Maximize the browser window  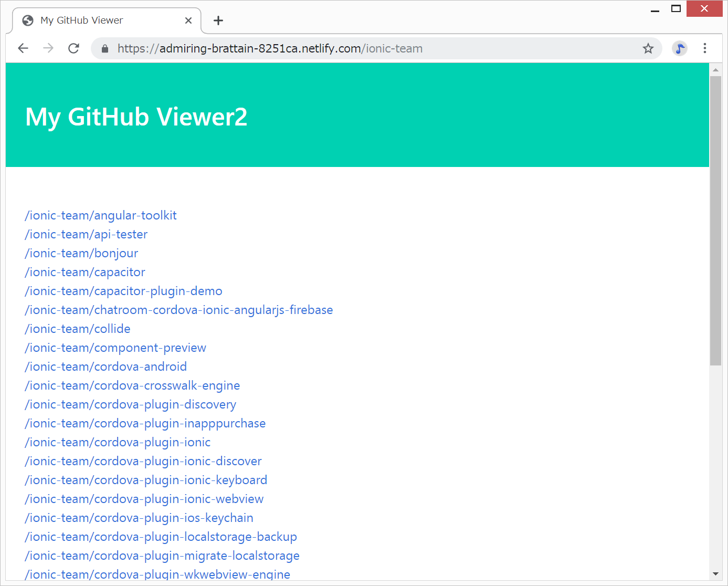pyautogui.click(x=676, y=9)
